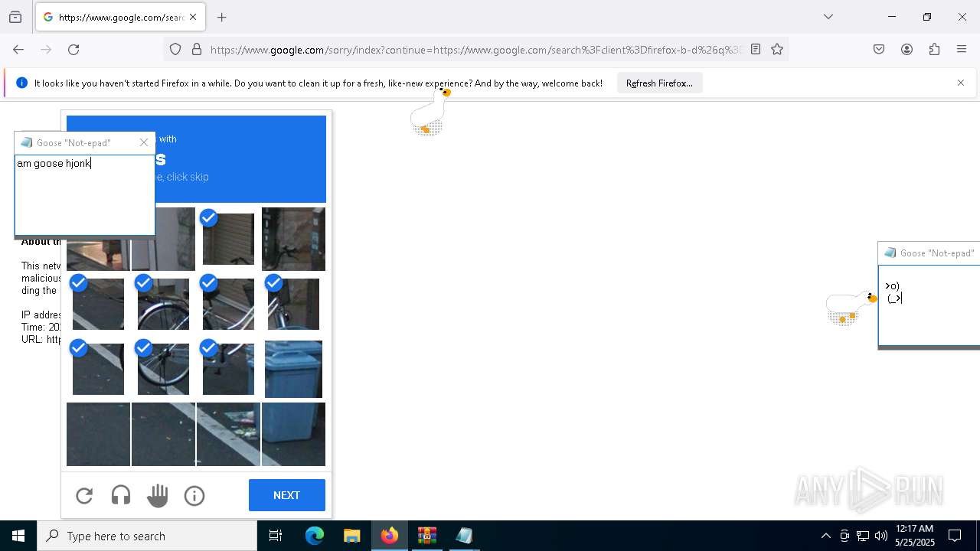980x551 pixels.
Task: Open File Explorer from the taskbar
Action: pyautogui.click(x=351, y=536)
